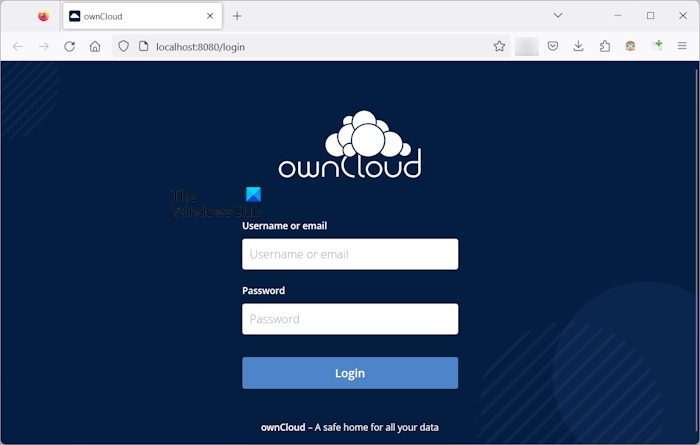This screenshot has width=700, height=445.
Task: Open the Extensions puzzle icon
Action: tap(604, 46)
